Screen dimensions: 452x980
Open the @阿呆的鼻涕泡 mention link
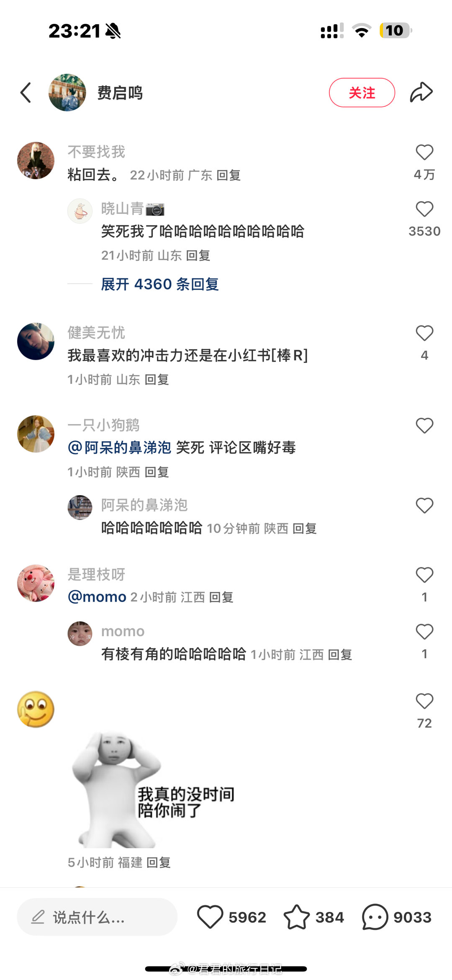[119, 448]
